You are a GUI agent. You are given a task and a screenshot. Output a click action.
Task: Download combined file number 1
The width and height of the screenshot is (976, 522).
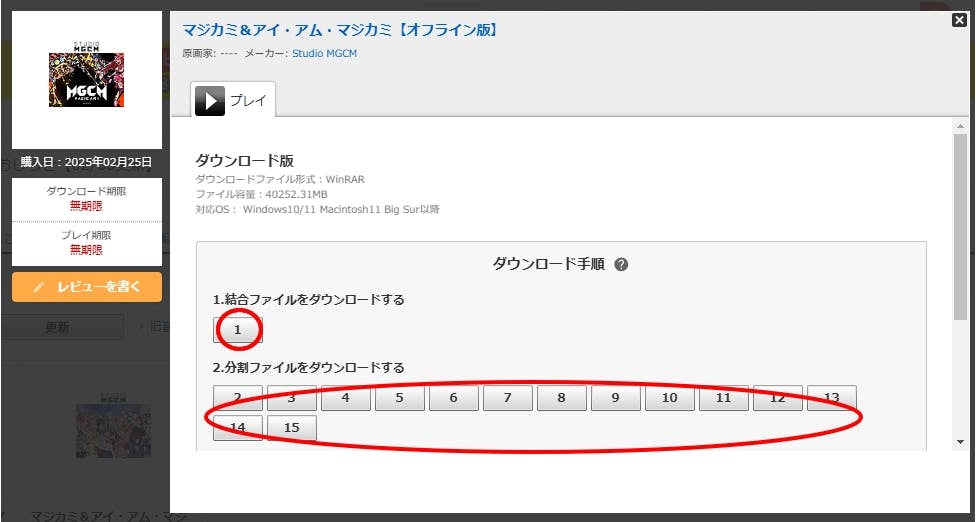(x=237, y=330)
